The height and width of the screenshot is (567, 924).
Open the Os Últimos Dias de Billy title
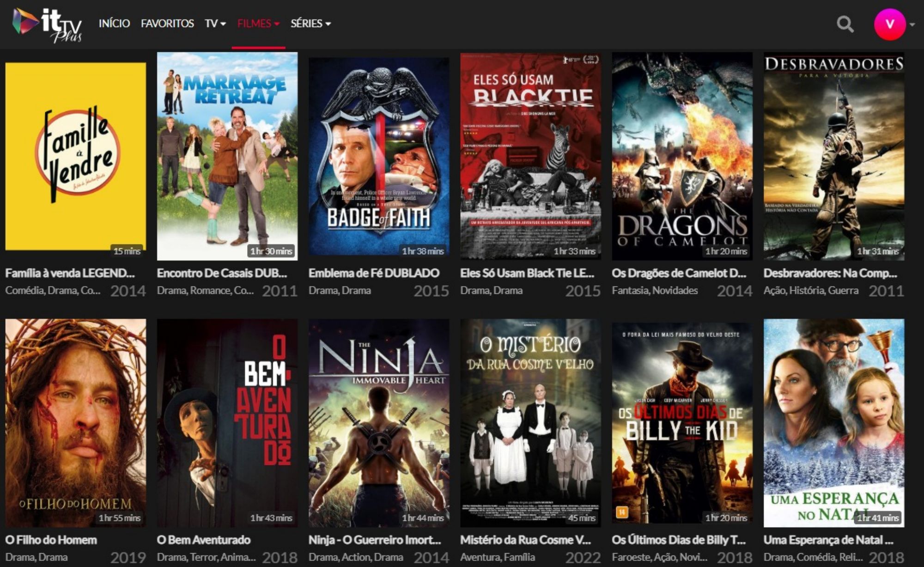678,540
